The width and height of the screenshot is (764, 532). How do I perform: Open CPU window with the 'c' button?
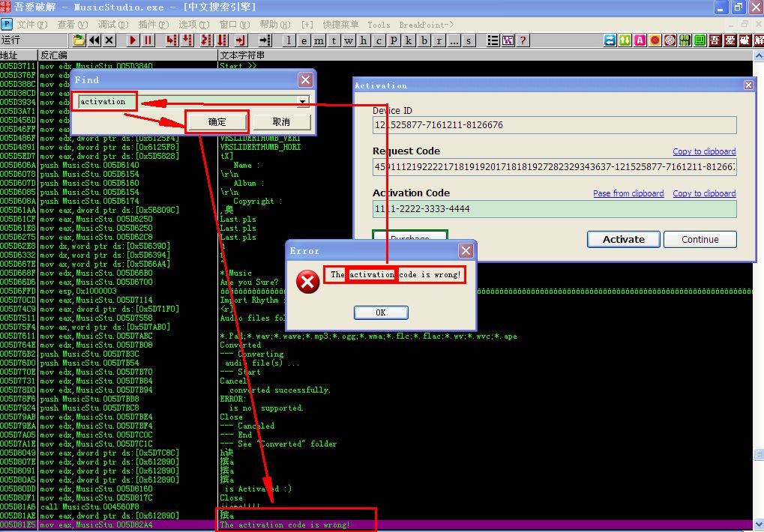[x=379, y=40]
